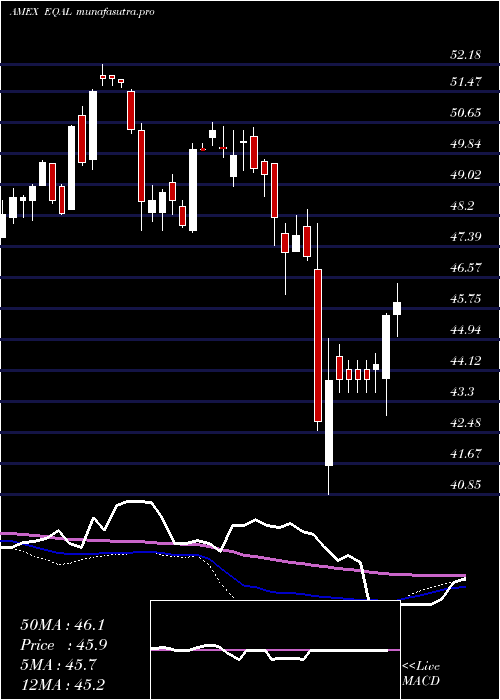Click the 48.2 price axis label
Image resolution: width=500 pixels, height=700 pixels.
click(462, 206)
